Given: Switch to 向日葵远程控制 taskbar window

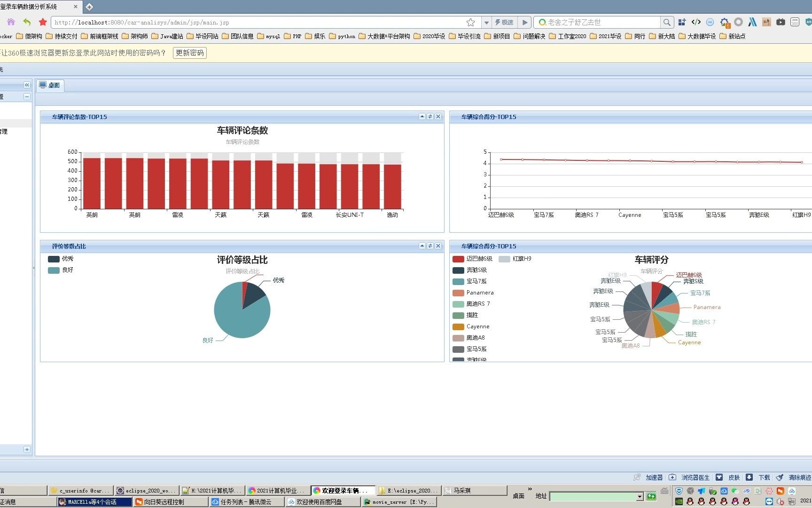Looking at the screenshot, I should 171,502.
